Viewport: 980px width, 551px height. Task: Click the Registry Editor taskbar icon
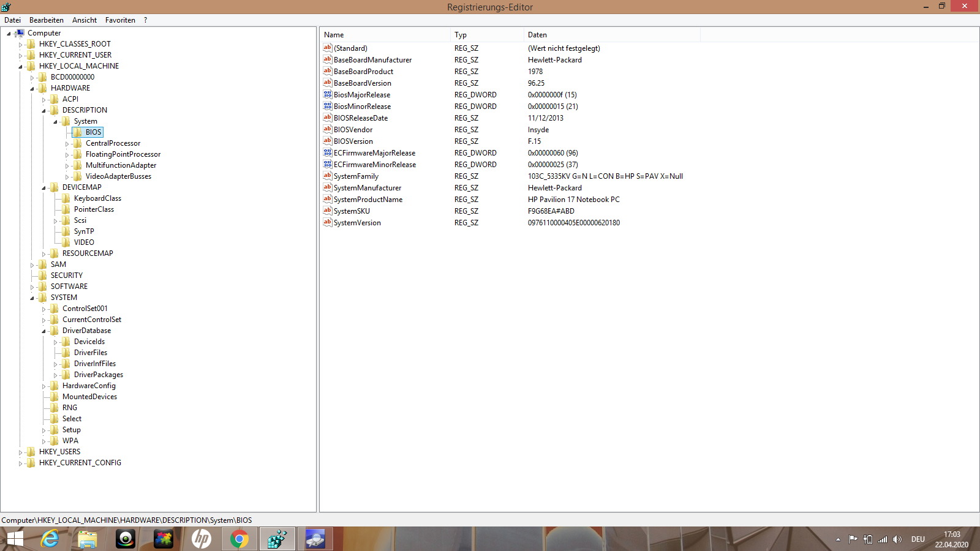277,539
